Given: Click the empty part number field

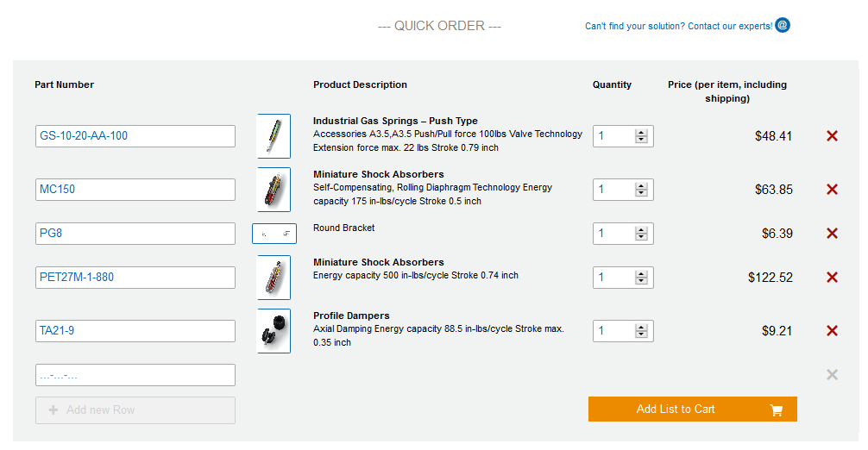Looking at the screenshot, I should pos(135,375).
